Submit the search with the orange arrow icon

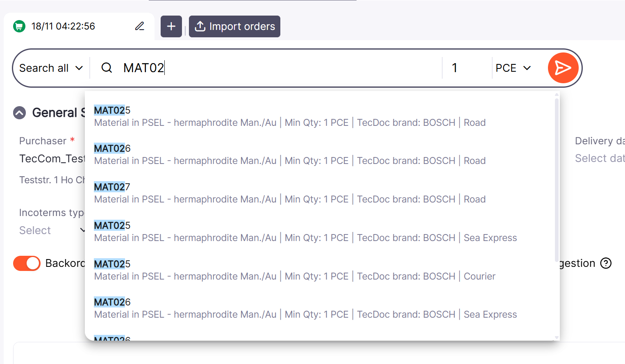563,68
